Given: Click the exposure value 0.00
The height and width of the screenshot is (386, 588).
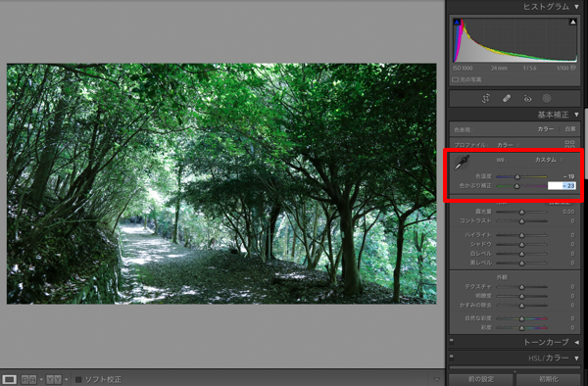Looking at the screenshot, I should tap(568, 212).
